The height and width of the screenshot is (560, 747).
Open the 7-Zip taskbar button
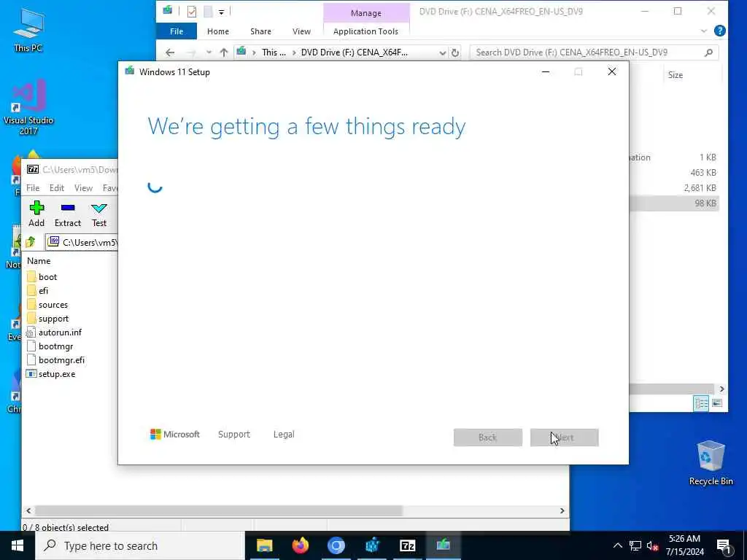coord(408,545)
